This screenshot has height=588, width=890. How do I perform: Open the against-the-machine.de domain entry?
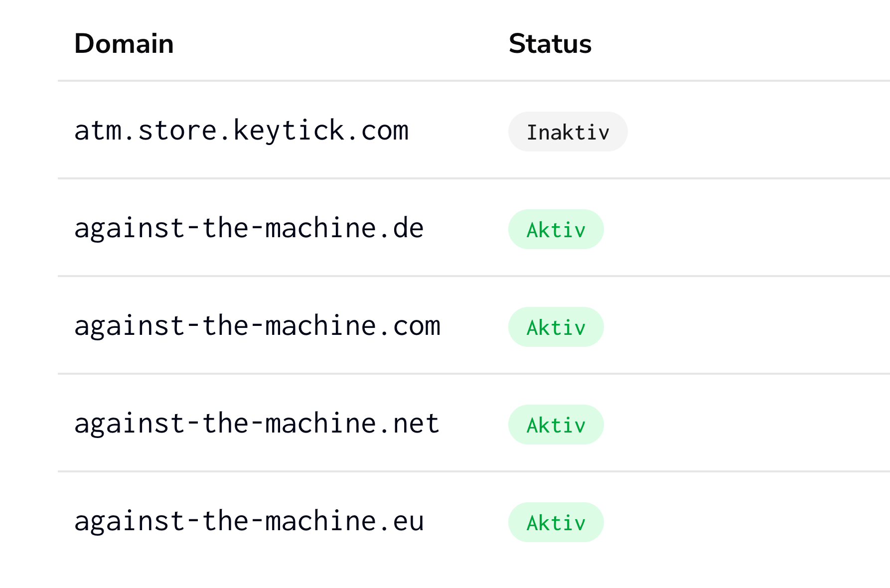249,229
